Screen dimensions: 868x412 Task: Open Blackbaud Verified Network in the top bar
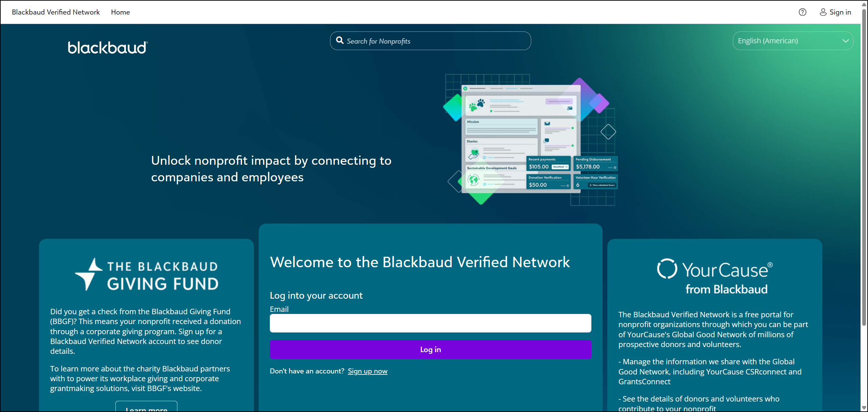pos(56,12)
